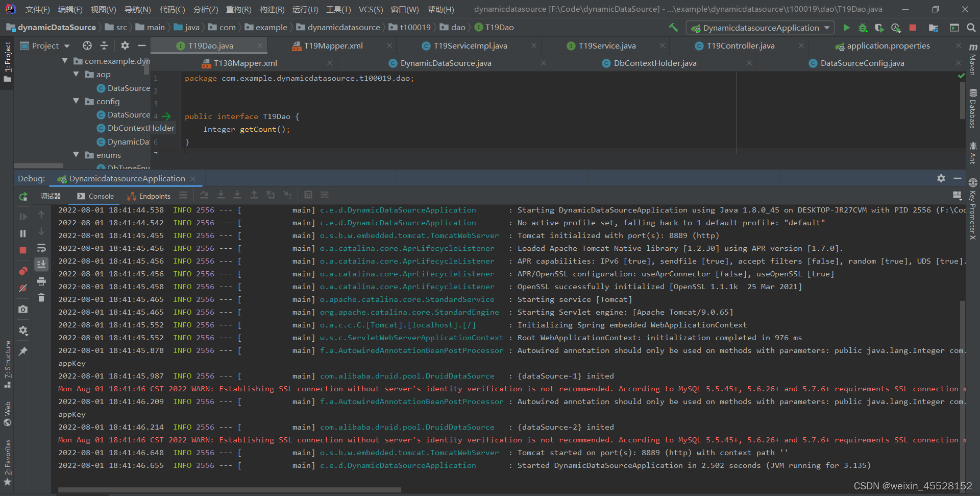
Task: Open debug sidebar settings gear
Action: coord(23,330)
